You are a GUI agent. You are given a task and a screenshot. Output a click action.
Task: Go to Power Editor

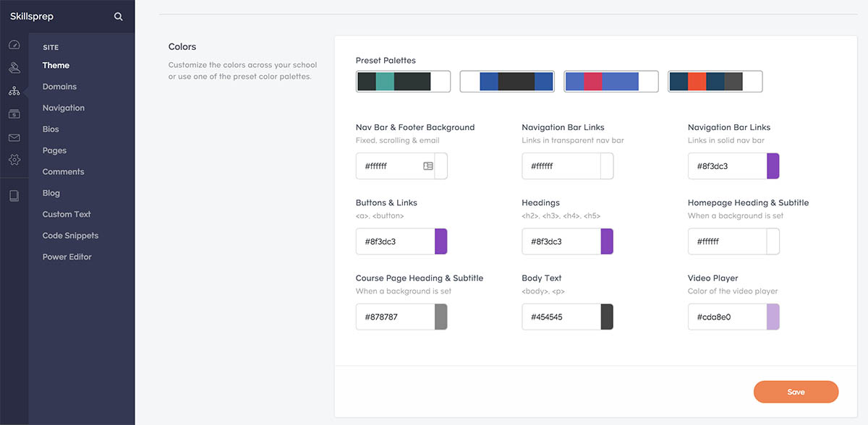click(67, 257)
